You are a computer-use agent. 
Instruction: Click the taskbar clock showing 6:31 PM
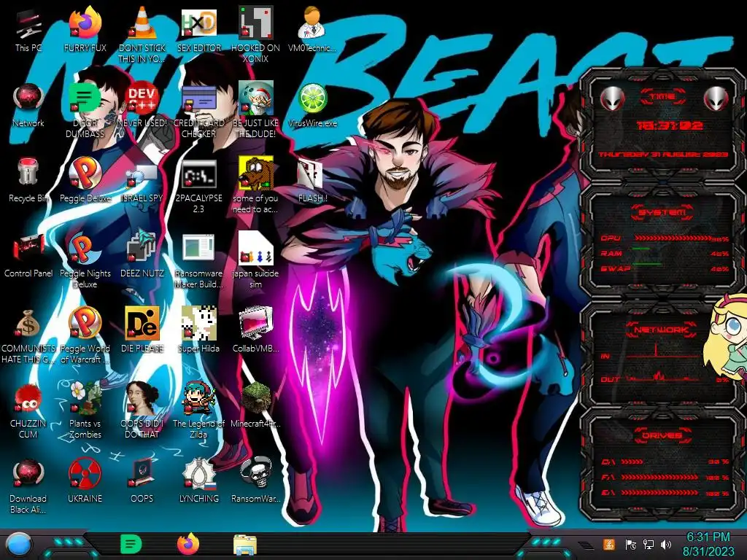[x=708, y=544]
